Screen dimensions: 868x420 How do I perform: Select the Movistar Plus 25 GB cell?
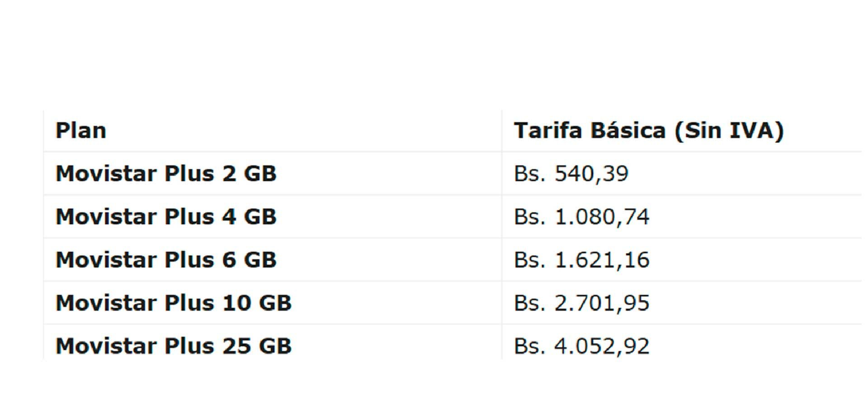(x=174, y=346)
